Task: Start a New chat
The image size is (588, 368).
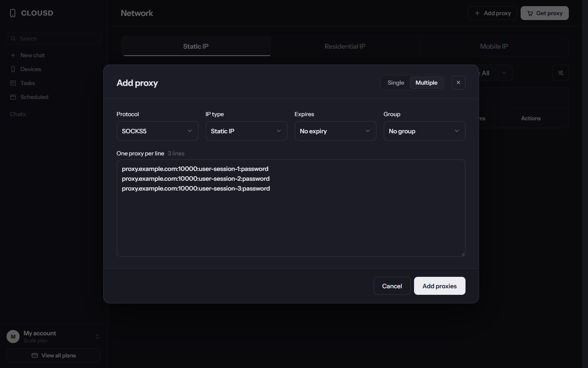Action: click(53, 55)
